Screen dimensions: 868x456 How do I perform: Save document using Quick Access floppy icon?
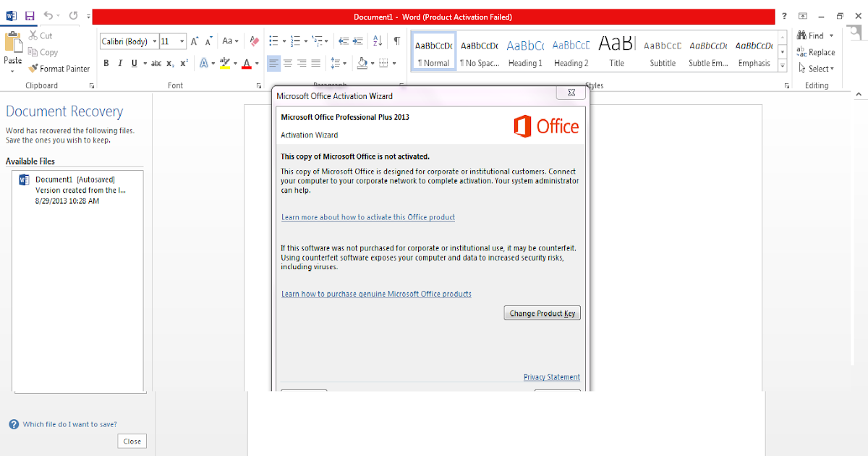30,16
